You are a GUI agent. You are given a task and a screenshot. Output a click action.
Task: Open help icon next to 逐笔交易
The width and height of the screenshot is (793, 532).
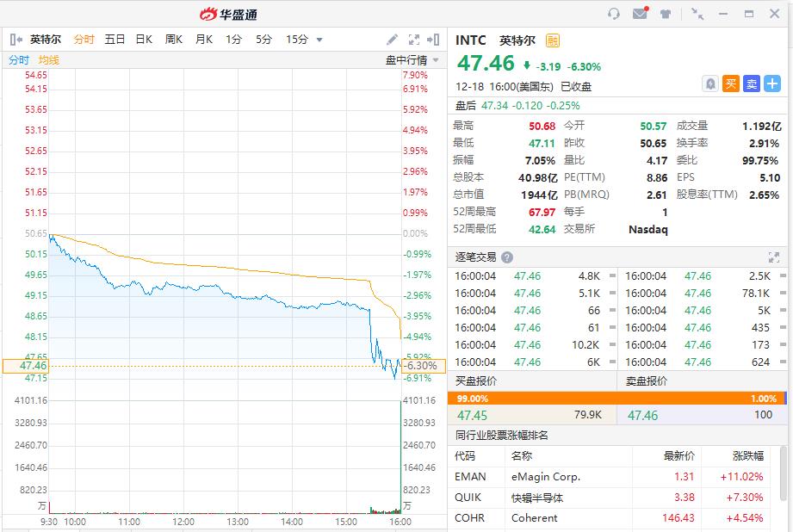[x=507, y=257]
